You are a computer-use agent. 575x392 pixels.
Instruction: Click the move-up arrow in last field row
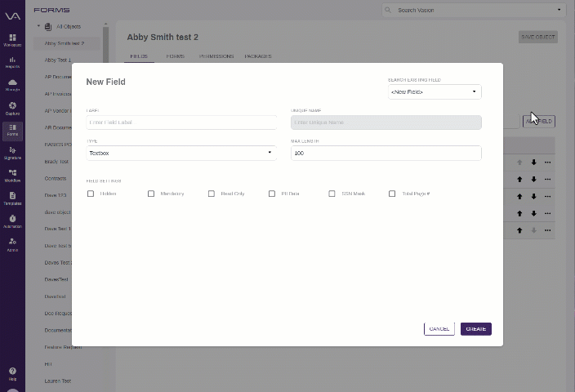519,230
